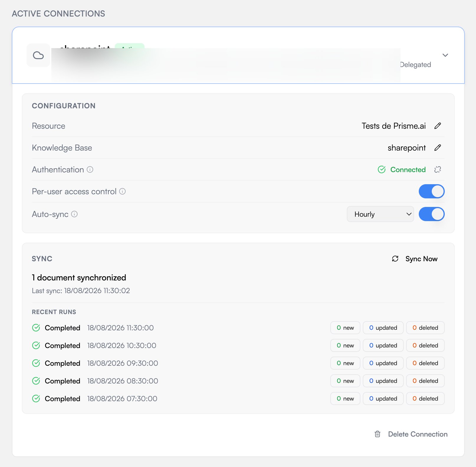Click the 'ACTIVE CONNECTIONS' heading
This screenshot has width=476, height=467.
[x=58, y=14]
